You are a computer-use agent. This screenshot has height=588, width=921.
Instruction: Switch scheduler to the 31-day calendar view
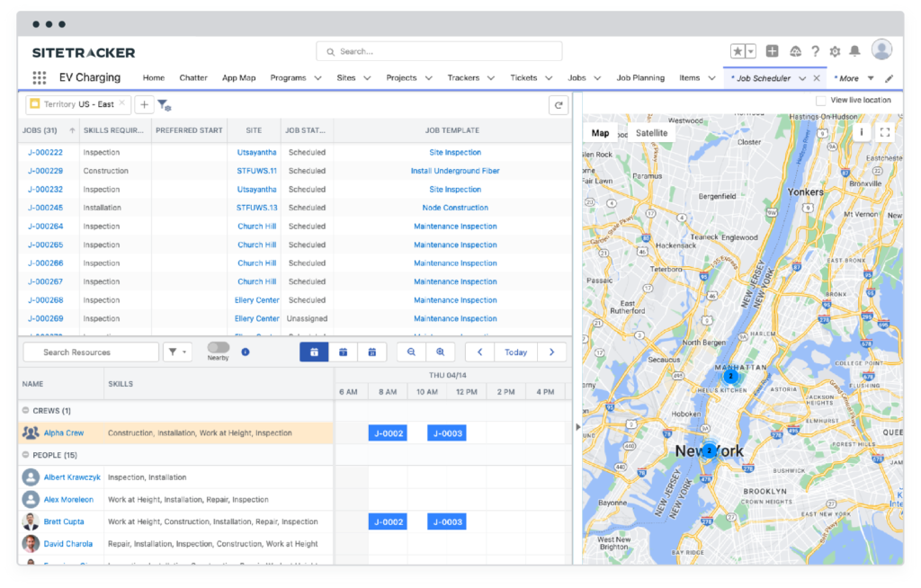371,352
